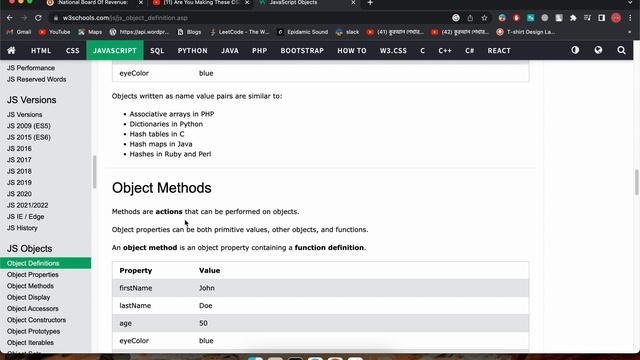
Task: Open the BOOTSTRAP tutorial menu
Action: tap(302, 51)
